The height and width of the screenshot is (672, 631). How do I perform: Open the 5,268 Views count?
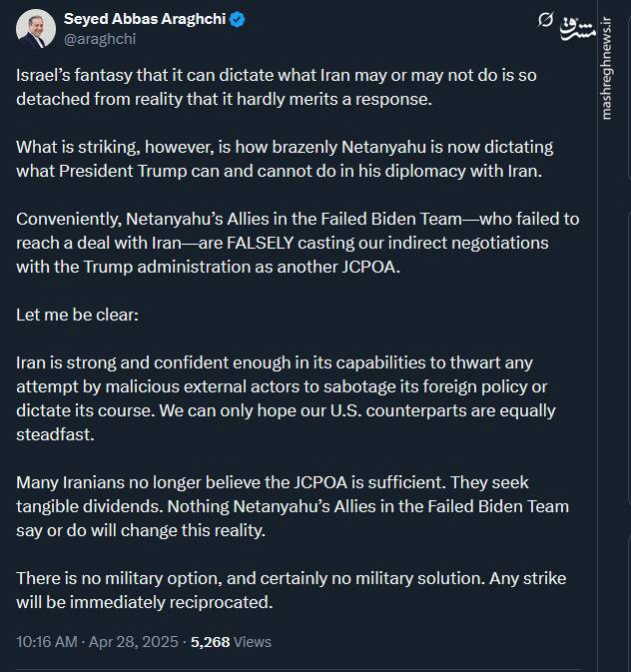[231, 641]
